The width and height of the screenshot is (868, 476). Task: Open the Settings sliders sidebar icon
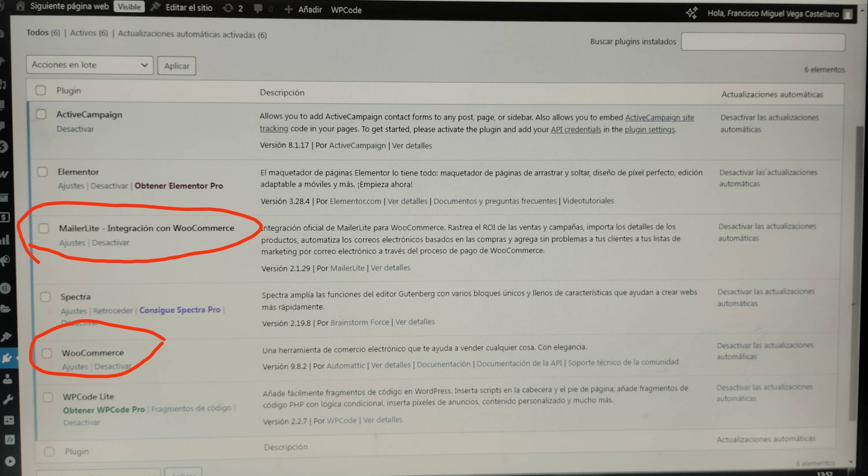(9, 420)
